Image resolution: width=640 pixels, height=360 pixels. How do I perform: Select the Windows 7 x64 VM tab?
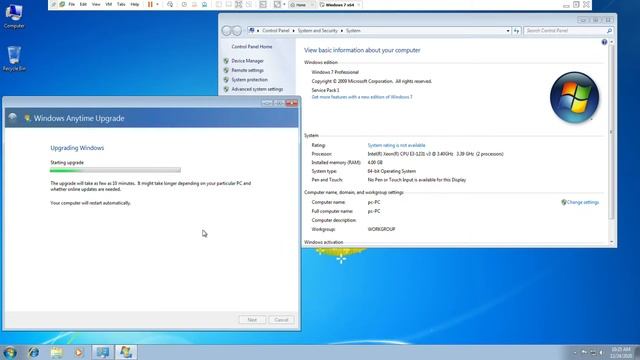pos(340,5)
